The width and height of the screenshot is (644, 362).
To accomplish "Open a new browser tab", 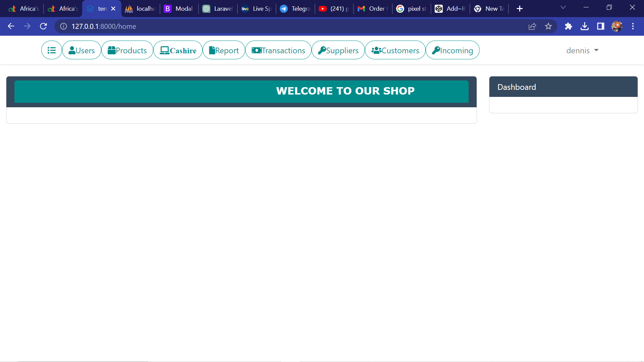I will tap(520, 9).
